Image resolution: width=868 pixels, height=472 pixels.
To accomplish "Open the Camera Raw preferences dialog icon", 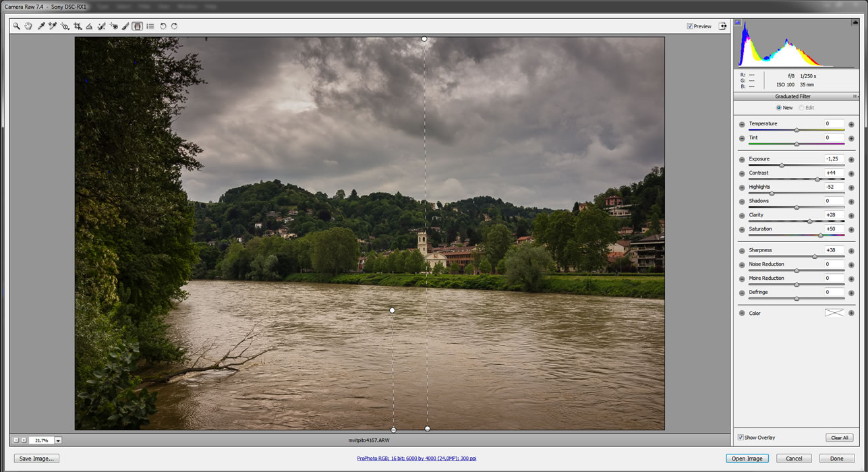I will point(150,26).
